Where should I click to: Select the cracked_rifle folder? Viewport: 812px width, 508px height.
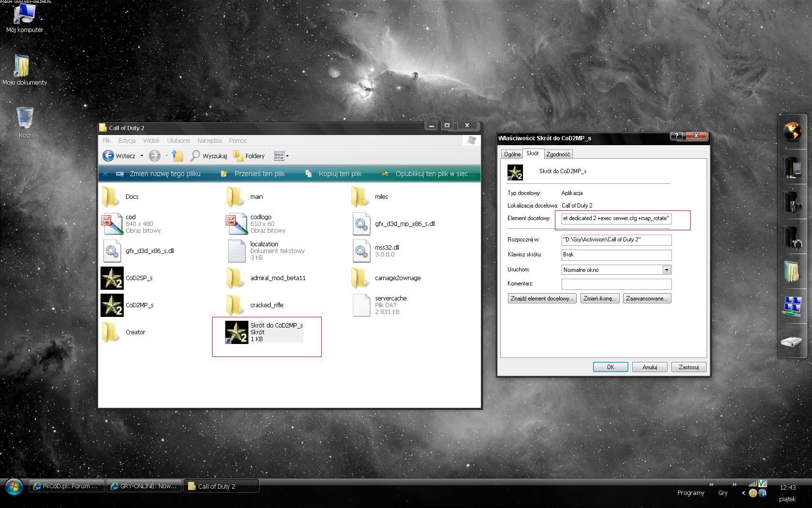255,305
